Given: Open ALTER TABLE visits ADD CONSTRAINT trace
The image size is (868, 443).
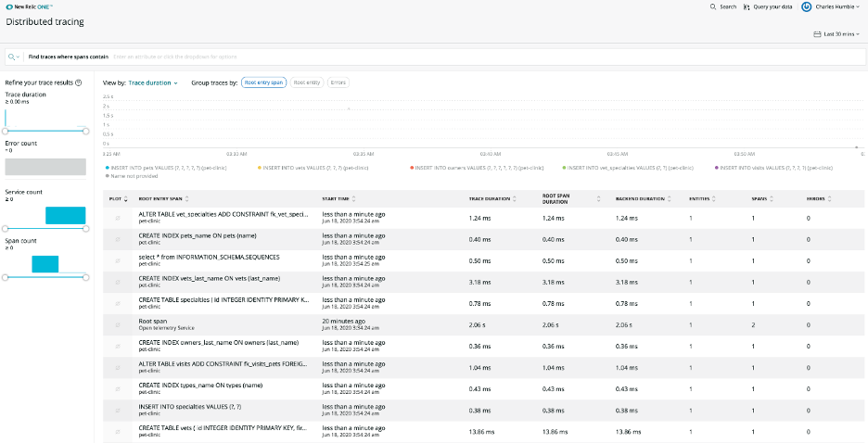Looking at the screenshot, I should point(223,364).
